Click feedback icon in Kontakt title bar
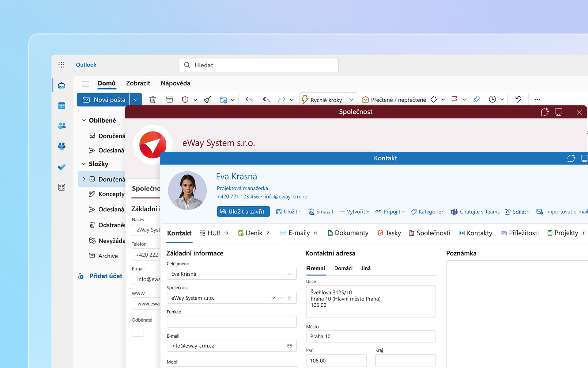 click(x=571, y=158)
